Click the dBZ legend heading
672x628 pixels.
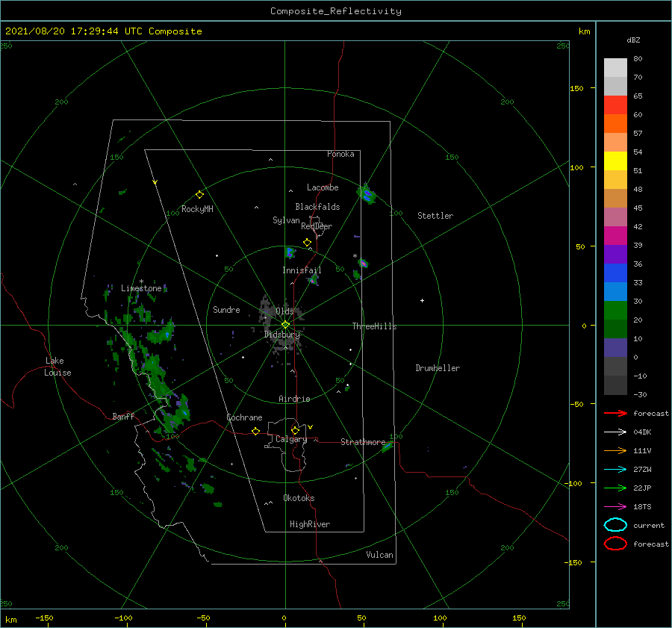[x=633, y=40]
